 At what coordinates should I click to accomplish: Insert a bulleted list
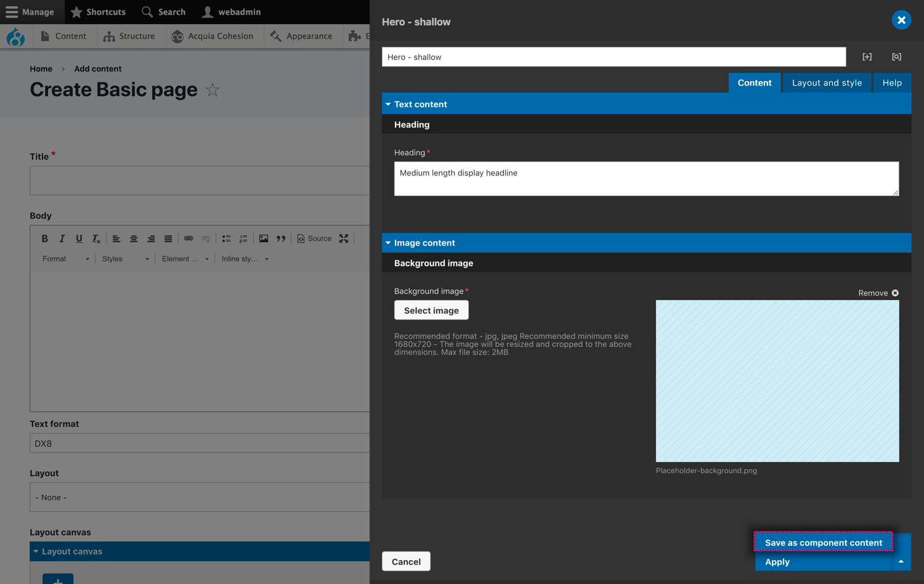[226, 238]
